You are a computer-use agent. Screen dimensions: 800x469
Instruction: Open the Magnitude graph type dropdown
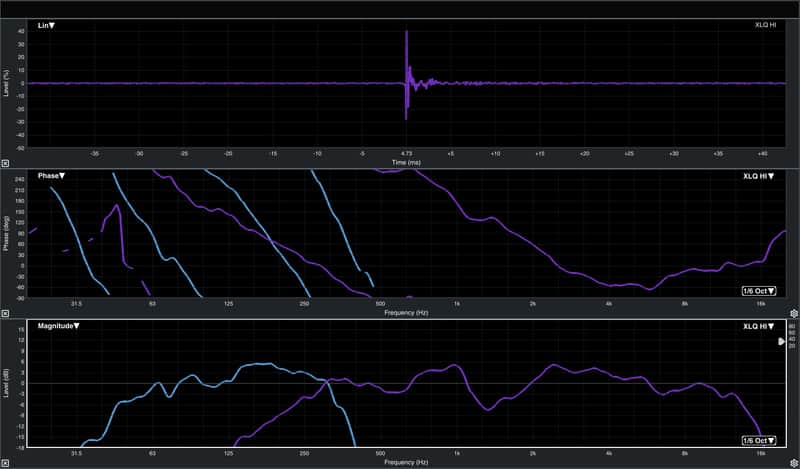(59, 326)
